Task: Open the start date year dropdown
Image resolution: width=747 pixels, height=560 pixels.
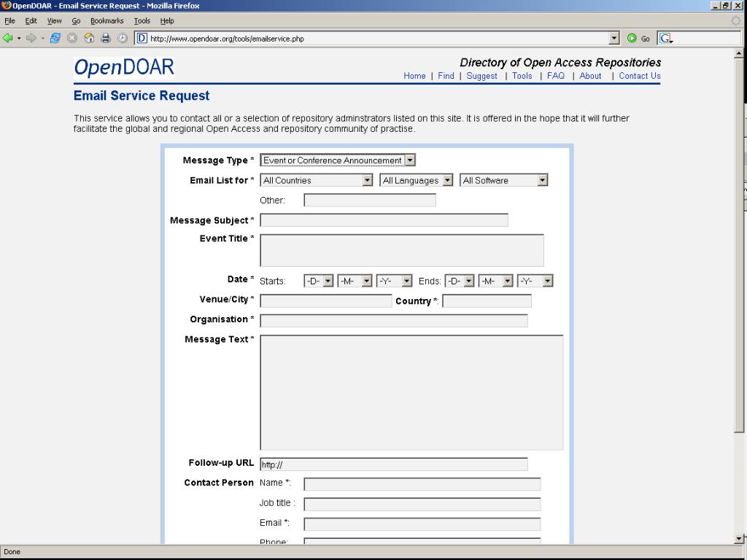Action: (394, 281)
